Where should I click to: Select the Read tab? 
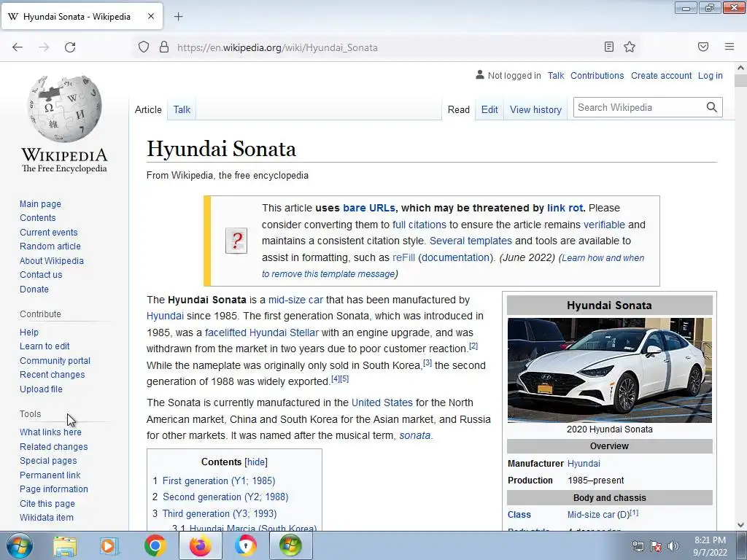(459, 109)
